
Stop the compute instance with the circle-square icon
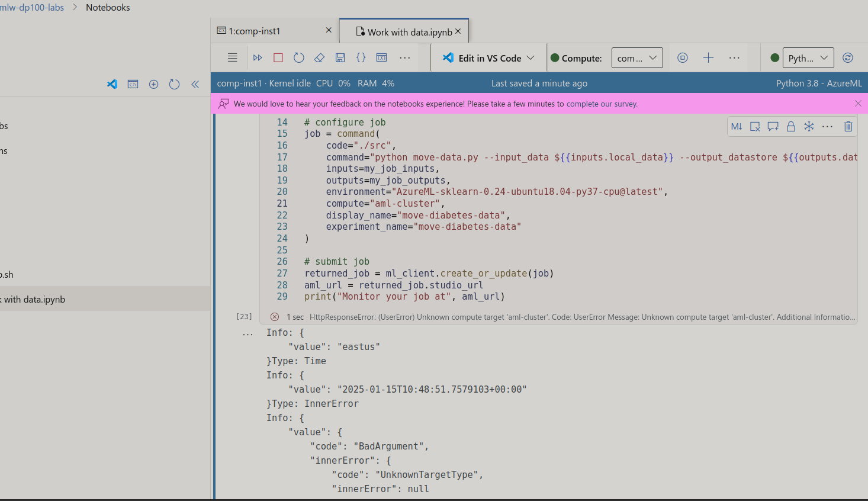(683, 57)
